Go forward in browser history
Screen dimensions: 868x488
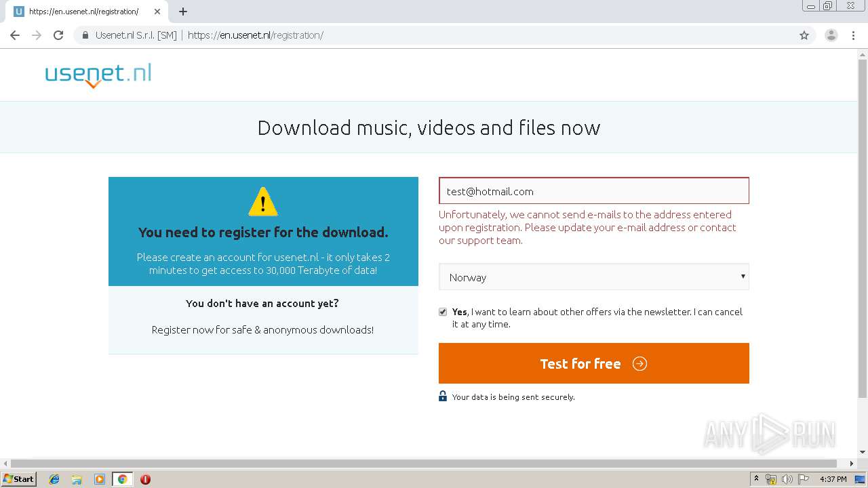(x=37, y=35)
